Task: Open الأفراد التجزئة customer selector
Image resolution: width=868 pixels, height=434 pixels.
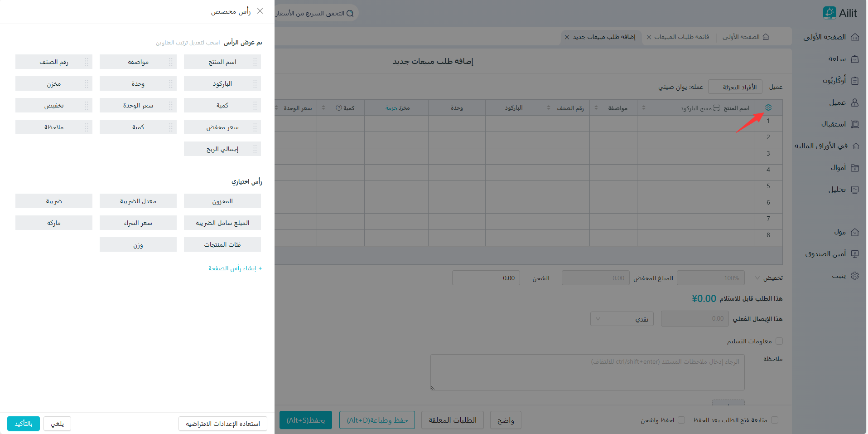Action: pyautogui.click(x=735, y=87)
